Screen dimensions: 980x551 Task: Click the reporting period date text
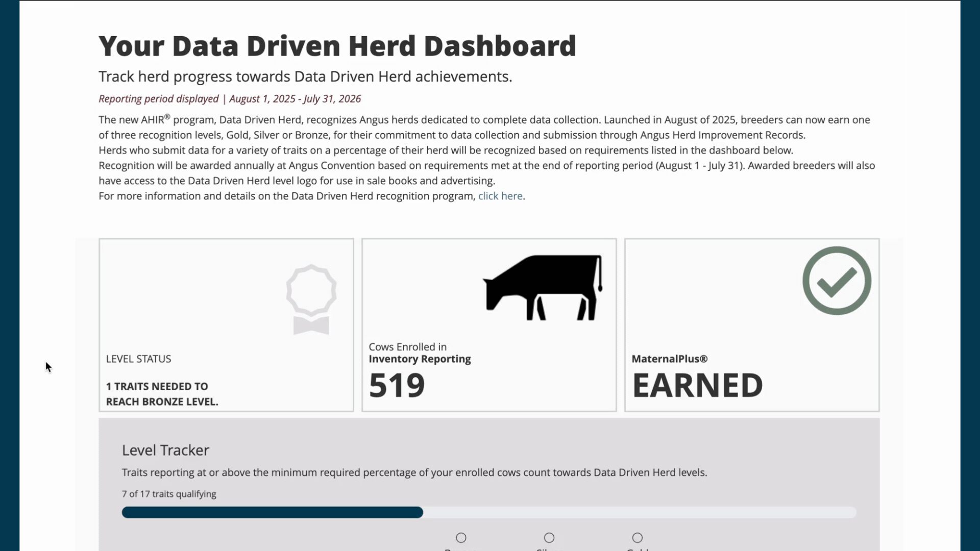coord(229,98)
